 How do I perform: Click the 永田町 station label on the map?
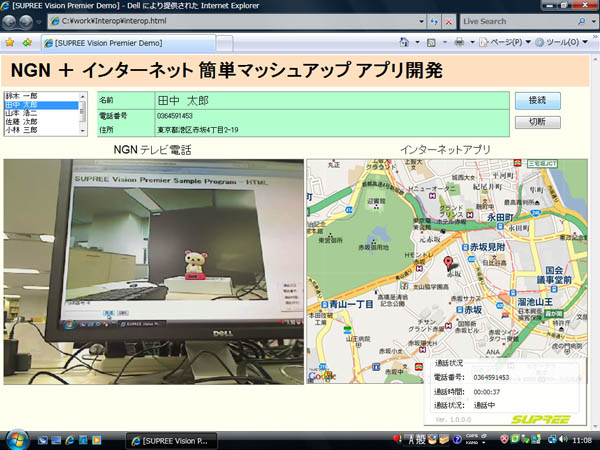500,217
